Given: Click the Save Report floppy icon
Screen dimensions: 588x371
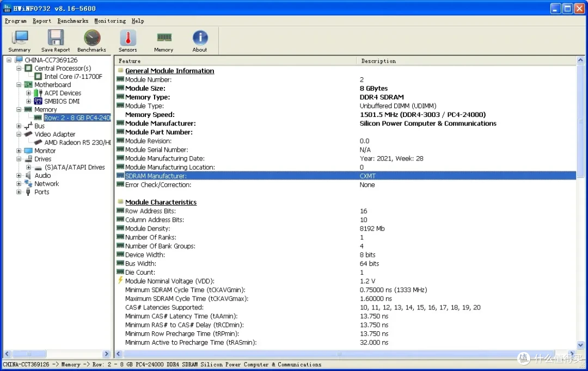Looking at the screenshot, I should (x=56, y=38).
